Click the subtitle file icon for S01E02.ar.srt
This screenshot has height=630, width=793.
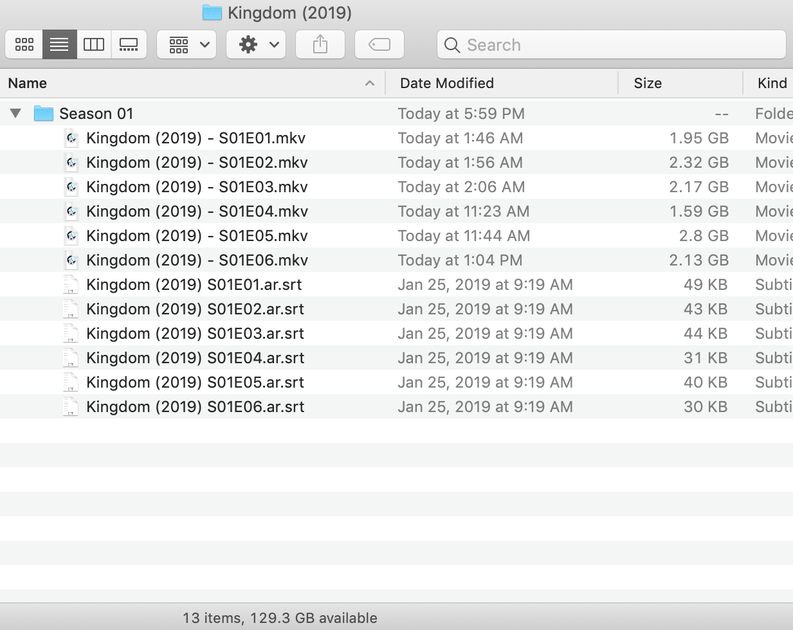tap(71, 309)
